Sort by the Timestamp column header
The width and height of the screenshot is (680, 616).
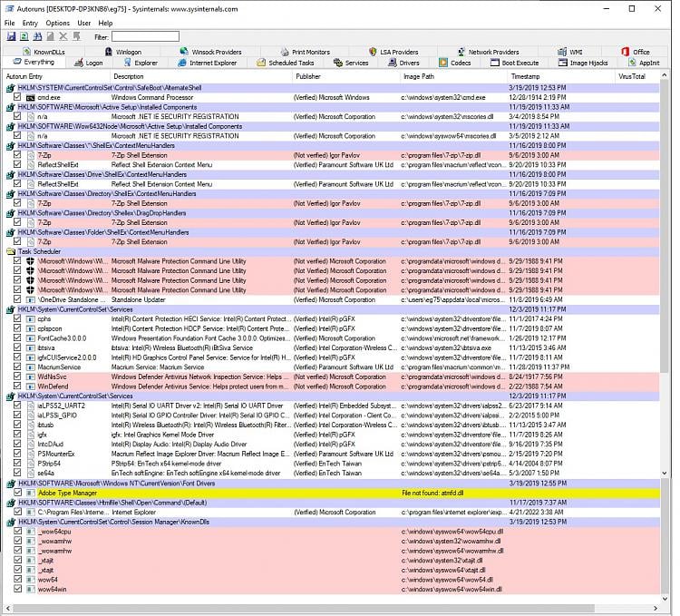pos(561,76)
